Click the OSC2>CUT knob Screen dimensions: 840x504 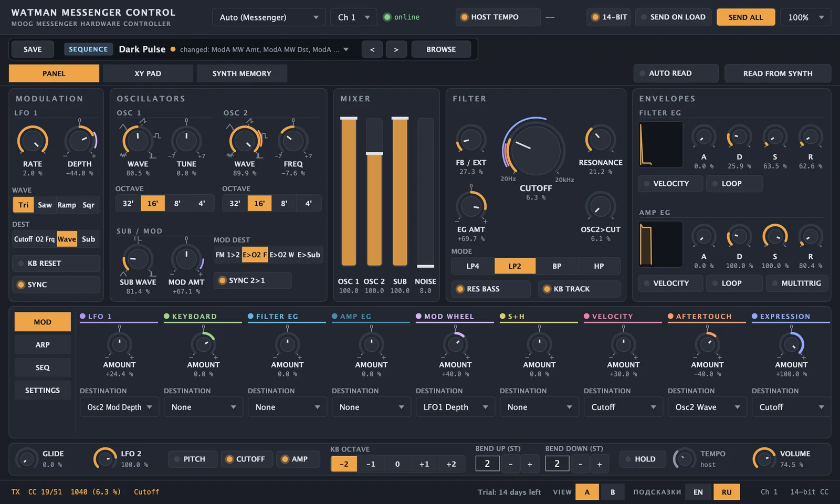(600, 207)
